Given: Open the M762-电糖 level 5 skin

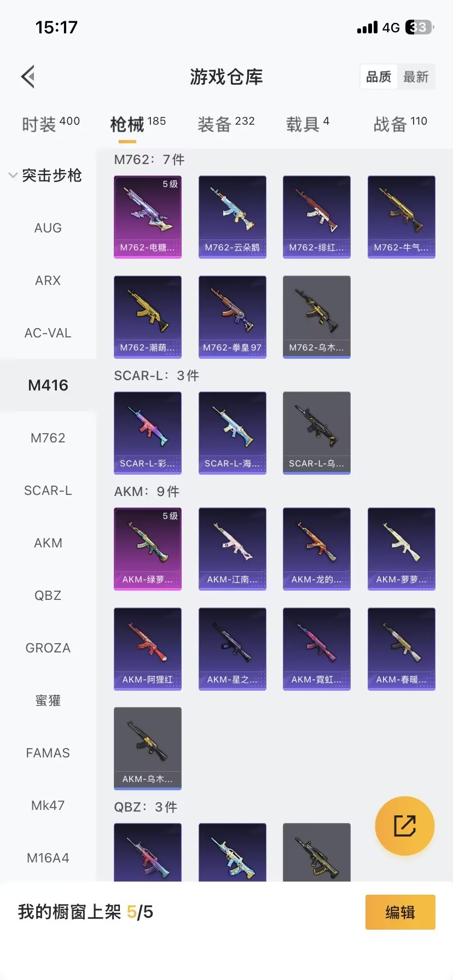Looking at the screenshot, I should coord(148,217).
